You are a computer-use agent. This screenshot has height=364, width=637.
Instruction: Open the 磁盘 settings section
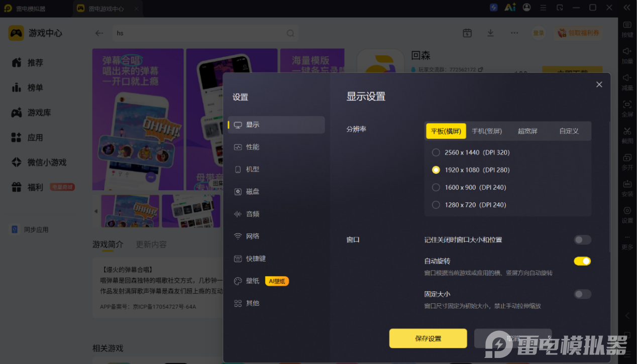point(276,191)
